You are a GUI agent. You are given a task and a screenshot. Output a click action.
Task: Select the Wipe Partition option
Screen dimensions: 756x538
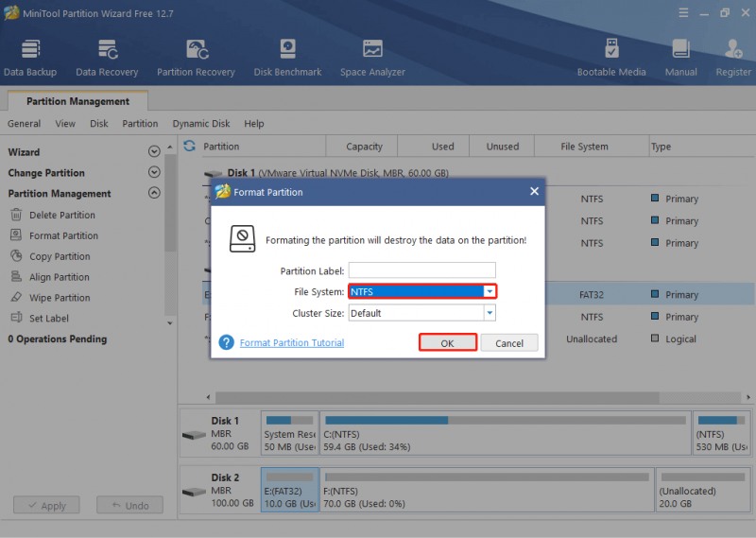pos(60,298)
